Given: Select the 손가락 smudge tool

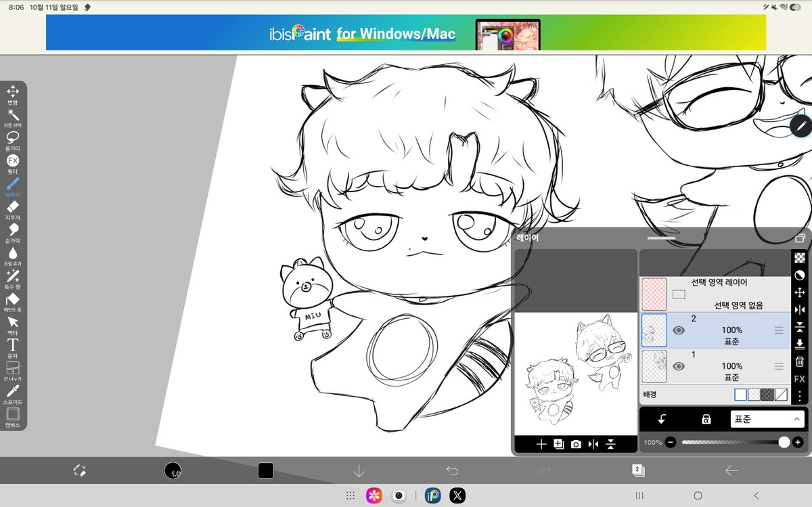Looking at the screenshot, I should (x=13, y=232).
